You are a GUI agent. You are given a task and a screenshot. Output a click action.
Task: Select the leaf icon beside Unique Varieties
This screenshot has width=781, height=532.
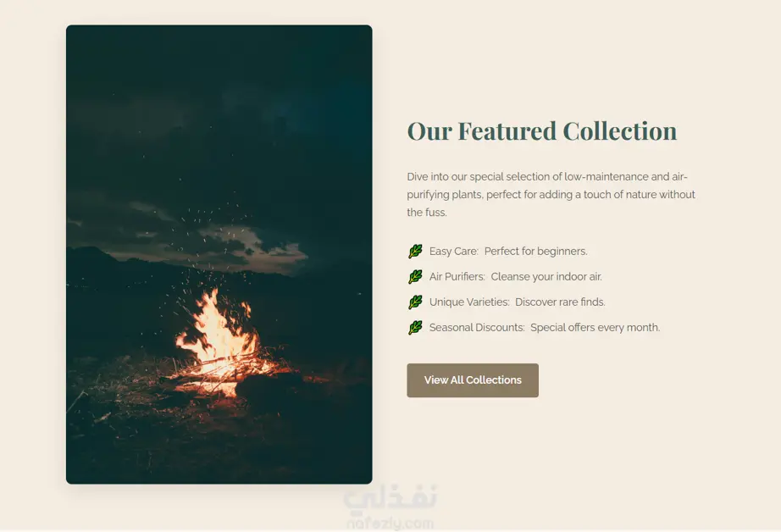(x=415, y=302)
